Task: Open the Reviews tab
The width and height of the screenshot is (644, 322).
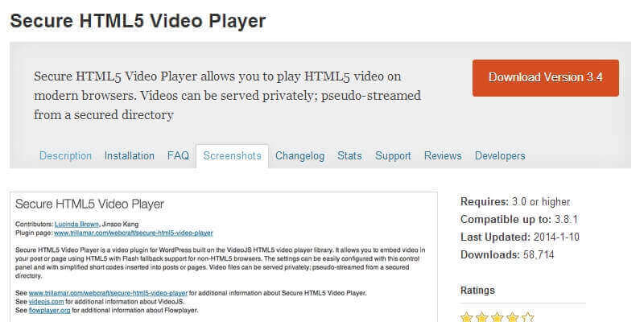Action: (443, 156)
